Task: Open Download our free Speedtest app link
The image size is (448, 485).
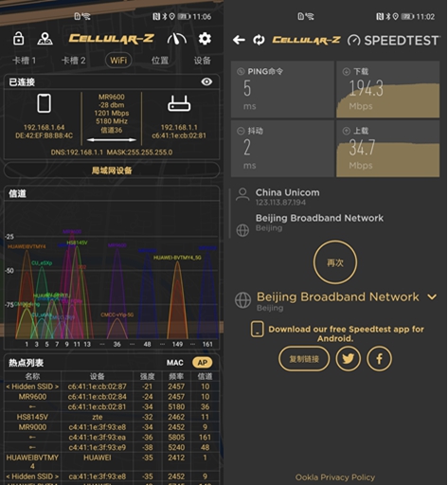Action: [x=346, y=333]
